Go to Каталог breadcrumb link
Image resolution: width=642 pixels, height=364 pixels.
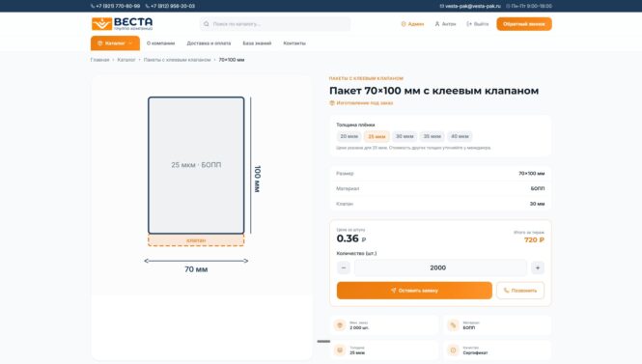(x=126, y=60)
